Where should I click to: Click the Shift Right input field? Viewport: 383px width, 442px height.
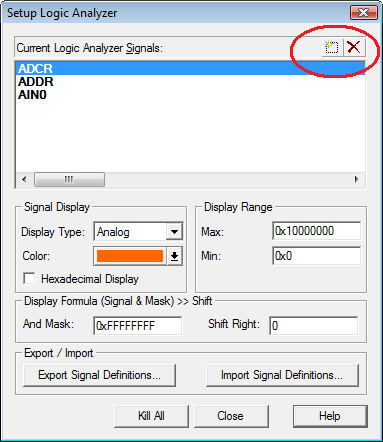coord(314,325)
